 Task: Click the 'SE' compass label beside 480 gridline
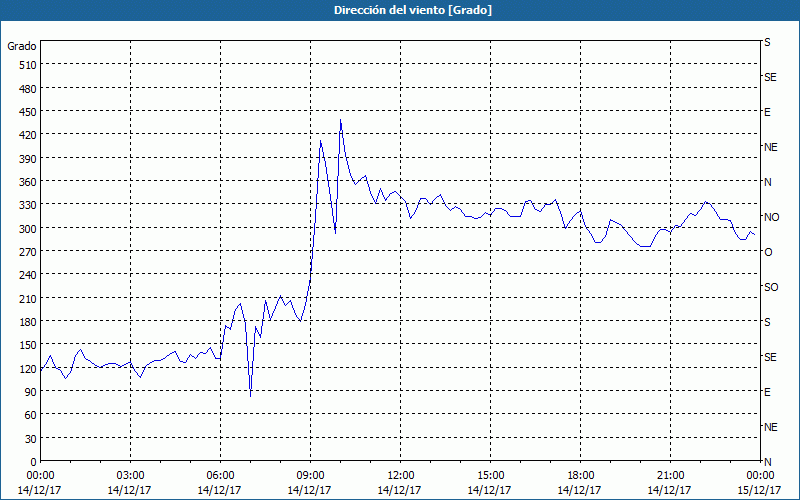tap(770, 77)
